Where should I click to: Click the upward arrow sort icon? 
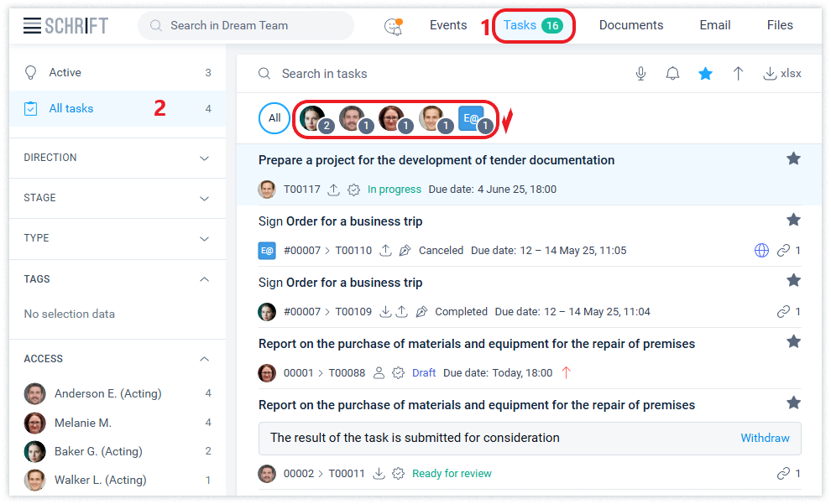738,74
